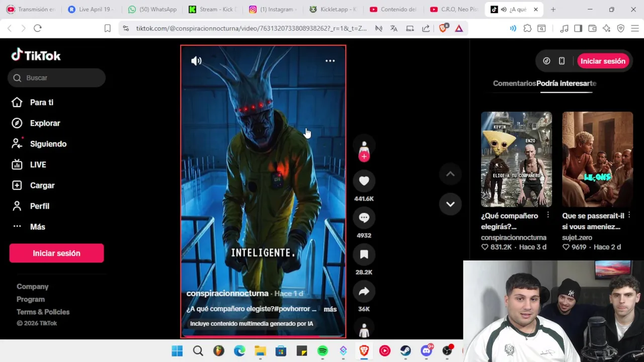Open Discord from the taskbar

tap(427, 351)
